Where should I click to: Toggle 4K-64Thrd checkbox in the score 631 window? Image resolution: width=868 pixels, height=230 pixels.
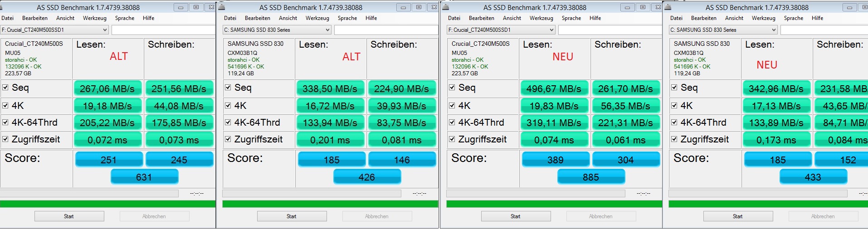(5, 122)
